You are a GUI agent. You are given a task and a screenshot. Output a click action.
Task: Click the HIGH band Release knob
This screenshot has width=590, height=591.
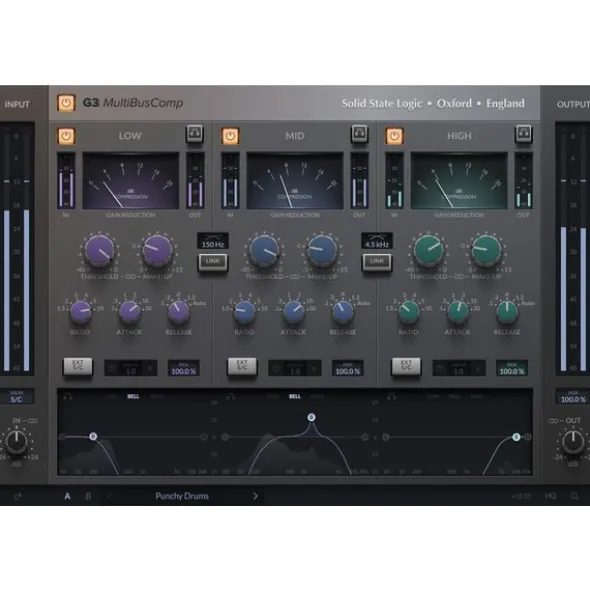click(x=507, y=312)
